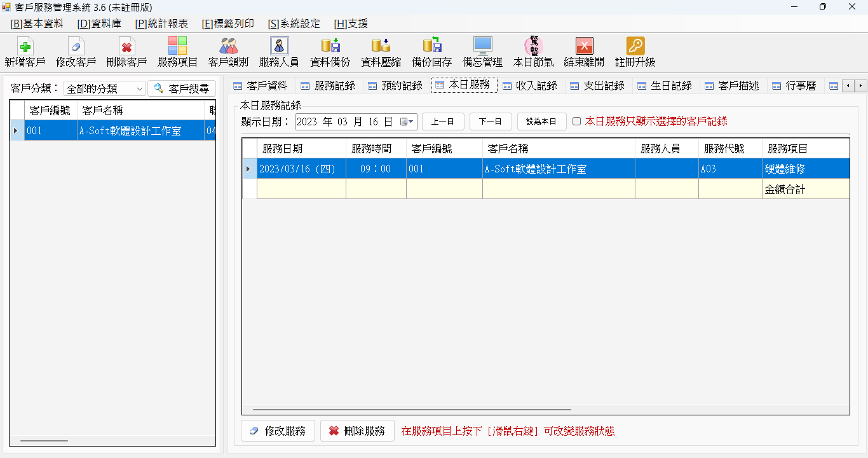Click the 上一日 previous day button
Screen dimensions: 868x458
click(x=443, y=121)
